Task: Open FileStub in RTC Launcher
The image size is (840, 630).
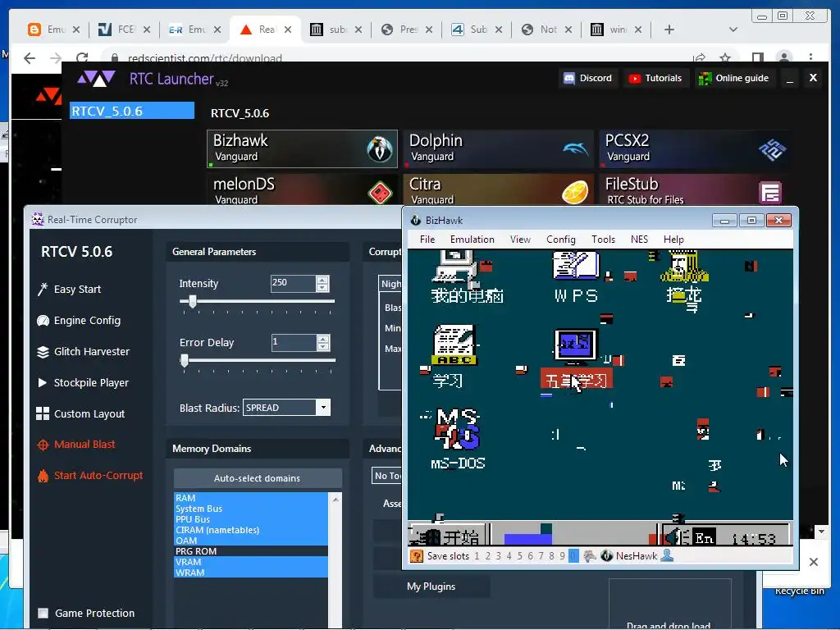Action: [x=694, y=189]
